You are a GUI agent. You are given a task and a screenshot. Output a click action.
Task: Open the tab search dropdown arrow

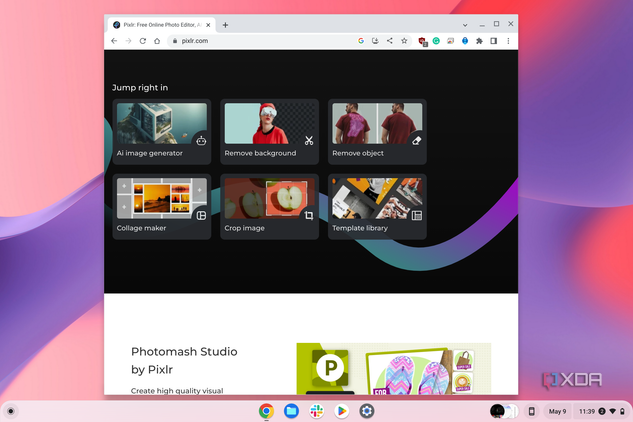click(x=465, y=25)
